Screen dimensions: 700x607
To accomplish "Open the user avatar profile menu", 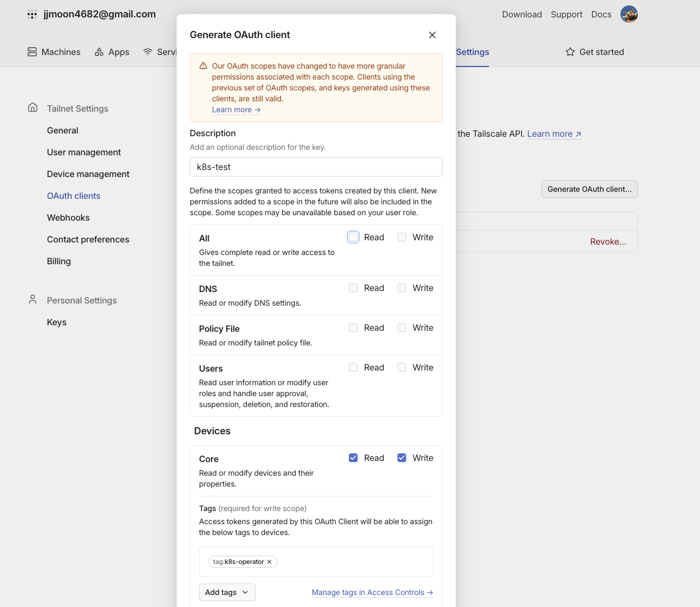I will [629, 14].
